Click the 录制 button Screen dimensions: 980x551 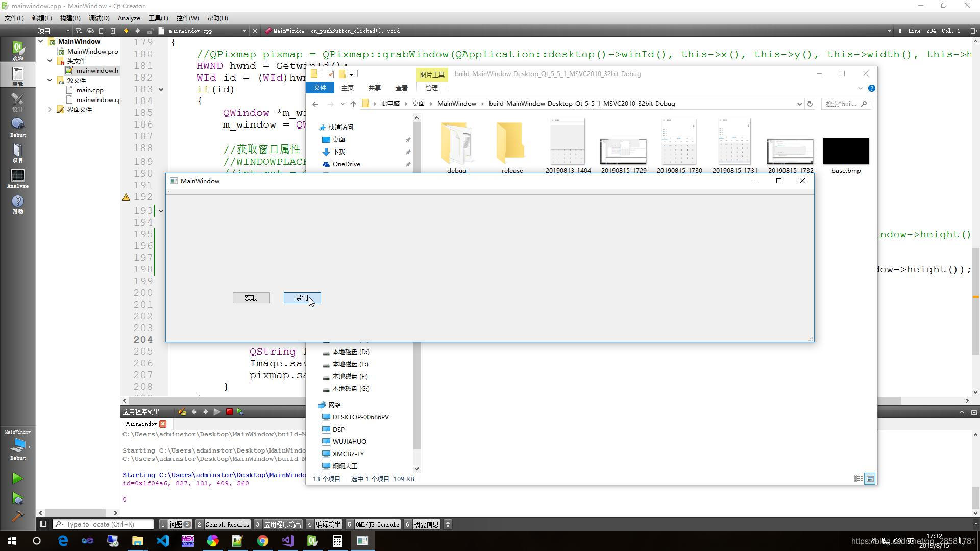point(302,298)
